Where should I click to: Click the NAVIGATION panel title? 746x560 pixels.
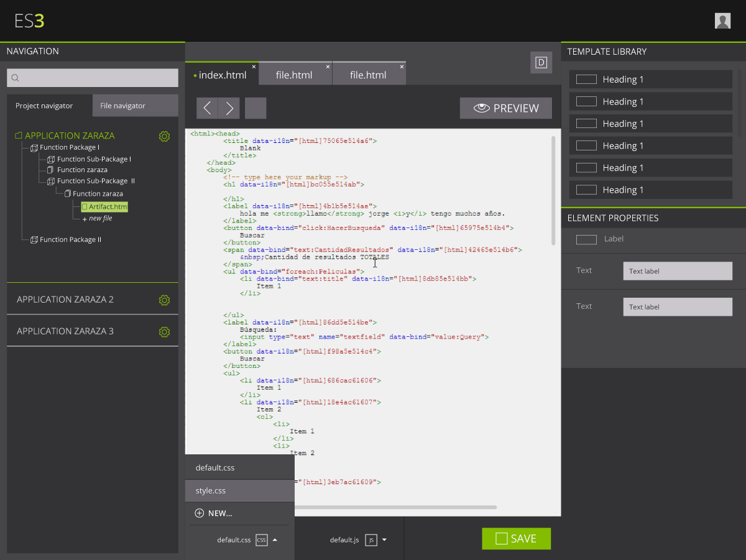click(x=33, y=51)
